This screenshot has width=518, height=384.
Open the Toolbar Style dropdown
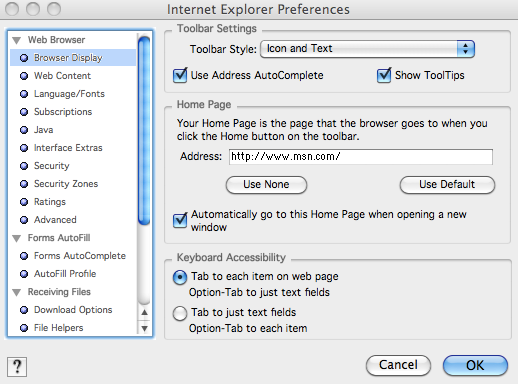click(367, 49)
